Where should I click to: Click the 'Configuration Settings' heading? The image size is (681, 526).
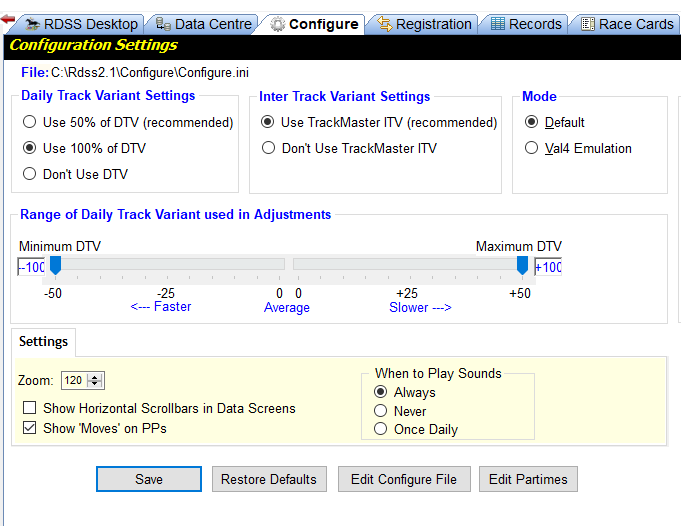pos(93,45)
